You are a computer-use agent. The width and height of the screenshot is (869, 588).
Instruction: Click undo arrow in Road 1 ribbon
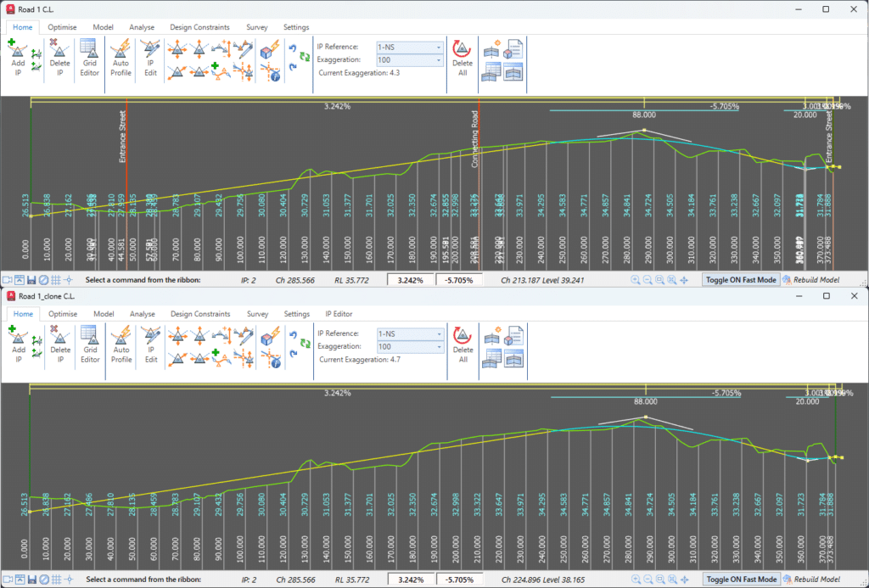click(293, 48)
